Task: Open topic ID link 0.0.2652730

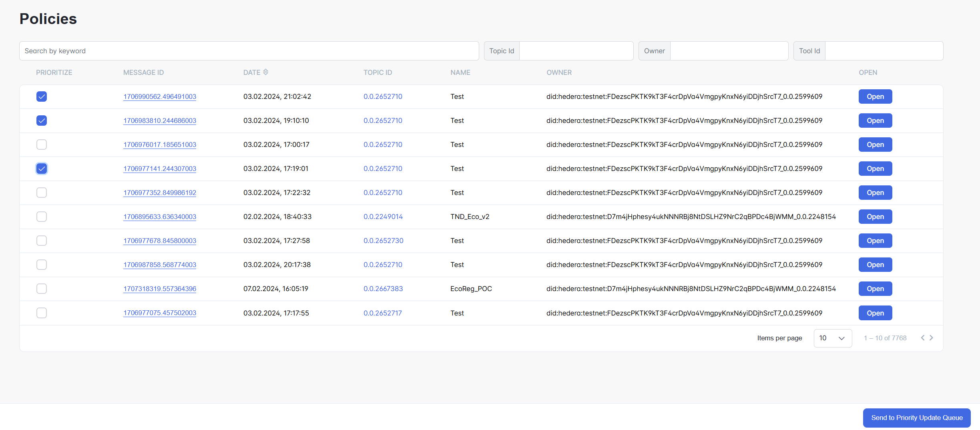Action: point(383,241)
